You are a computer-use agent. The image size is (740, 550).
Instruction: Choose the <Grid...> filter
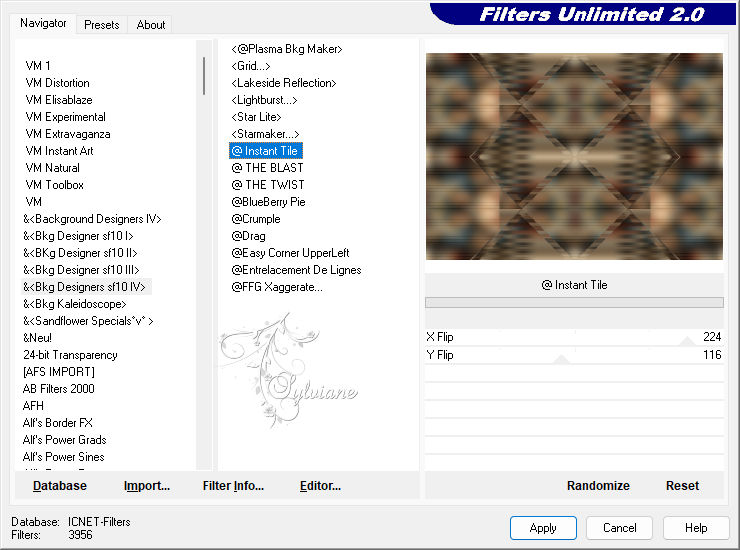click(251, 66)
